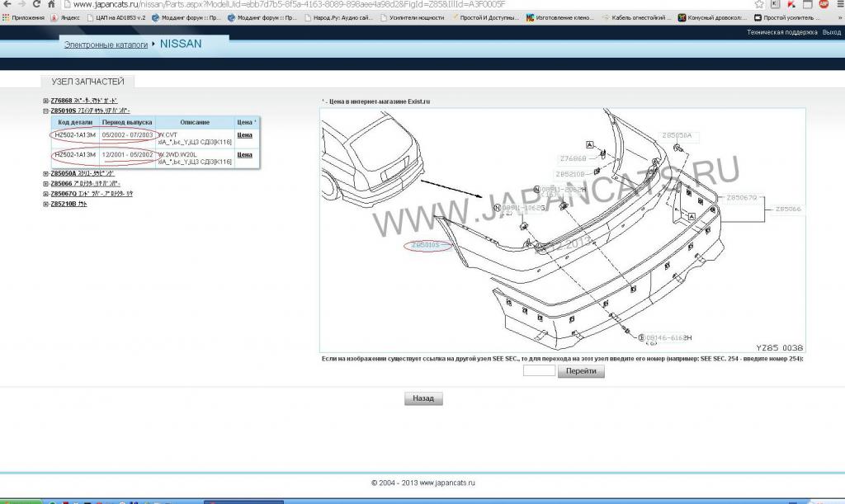Click the Z85050A label in the diagram
The height and width of the screenshot is (504, 845).
pos(677,135)
